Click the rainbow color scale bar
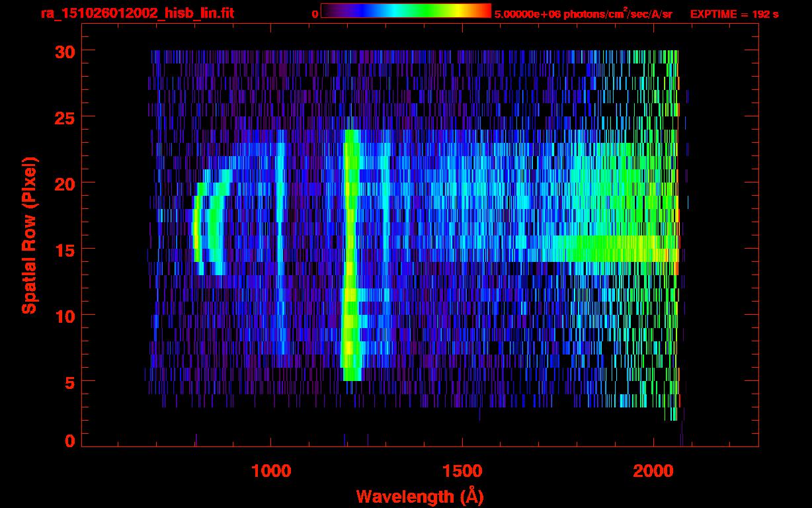Viewport: 812px width, 508px height. 406,11
